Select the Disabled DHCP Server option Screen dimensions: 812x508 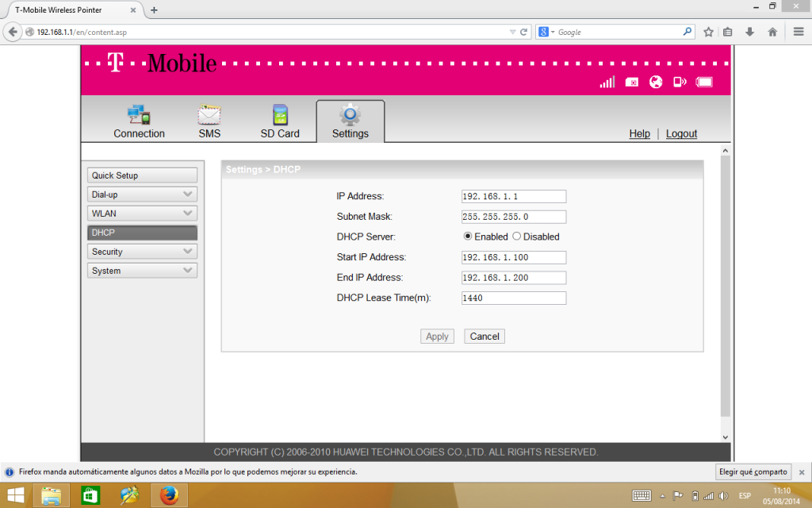click(517, 237)
